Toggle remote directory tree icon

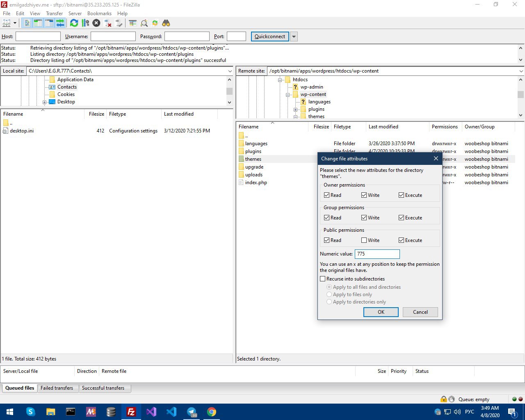click(49, 23)
